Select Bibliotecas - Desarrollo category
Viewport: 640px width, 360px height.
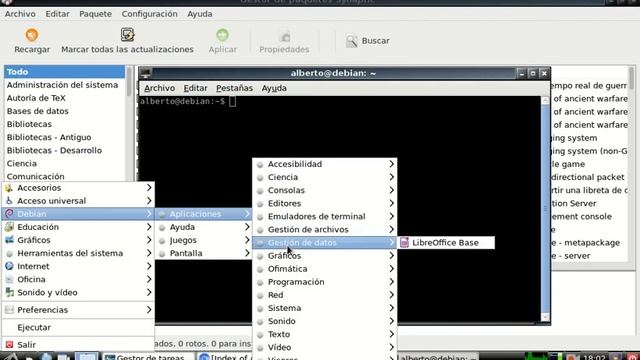(x=64, y=150)
